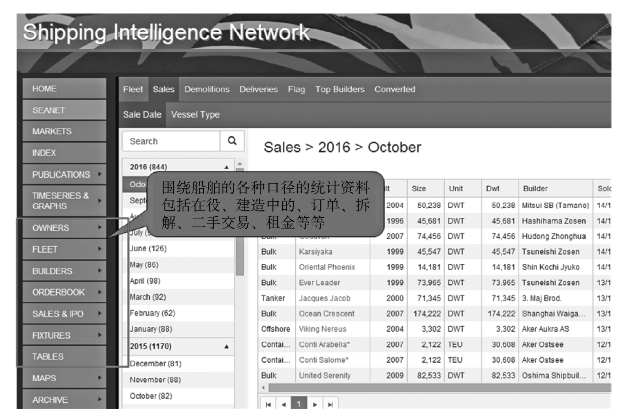This screenshot has height=418, width=625.
Task: Go to last page of results
Action: coord(330,404)
